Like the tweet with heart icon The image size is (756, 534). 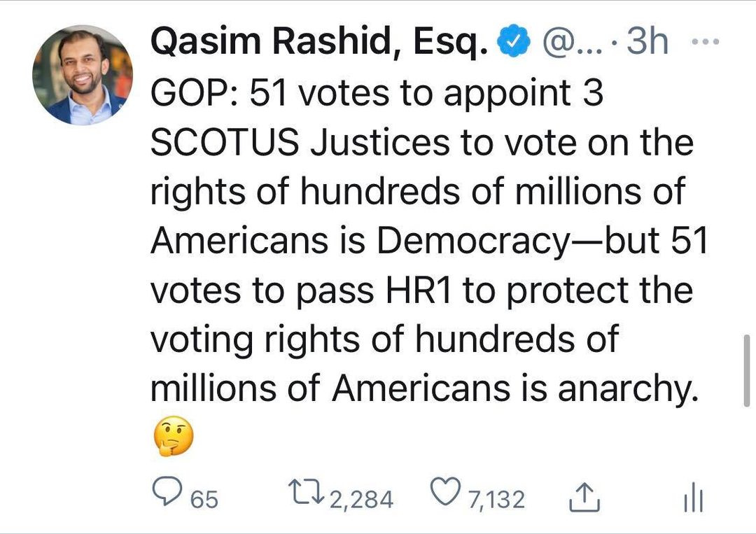coord(445,491)
